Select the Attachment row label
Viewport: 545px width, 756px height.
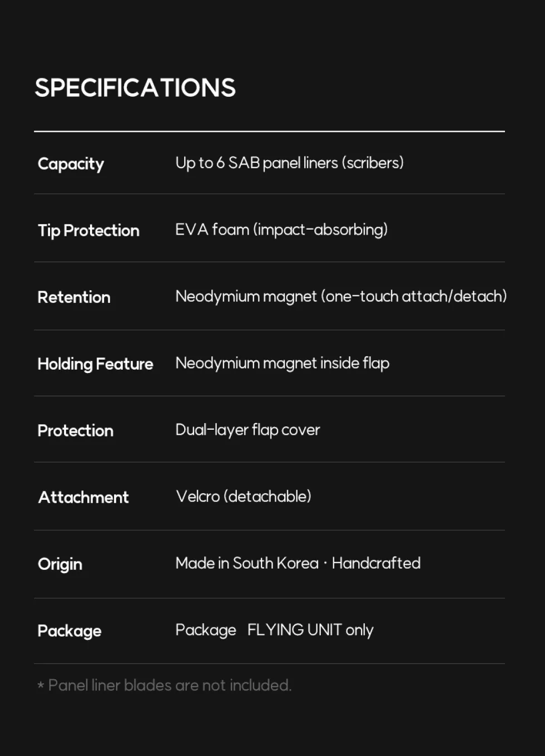pos(83,498)
